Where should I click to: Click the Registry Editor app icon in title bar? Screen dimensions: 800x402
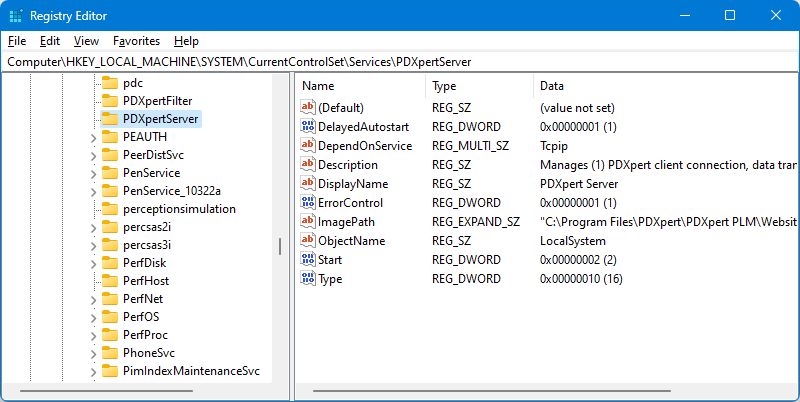tap(17, 16)
